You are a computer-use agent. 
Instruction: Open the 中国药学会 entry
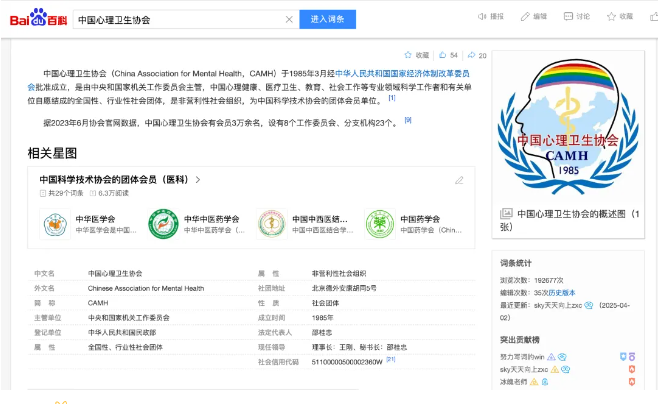click(378, 223)
